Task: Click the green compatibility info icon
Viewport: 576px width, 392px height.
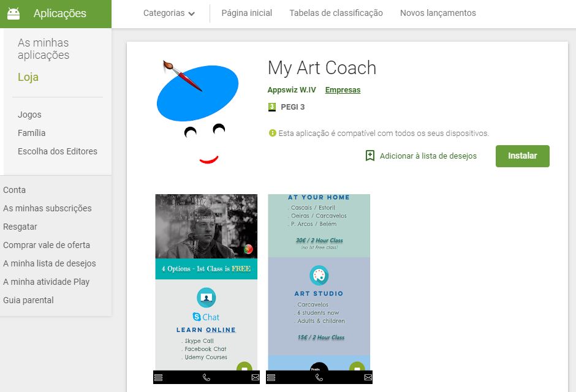Action: (273, 133)
